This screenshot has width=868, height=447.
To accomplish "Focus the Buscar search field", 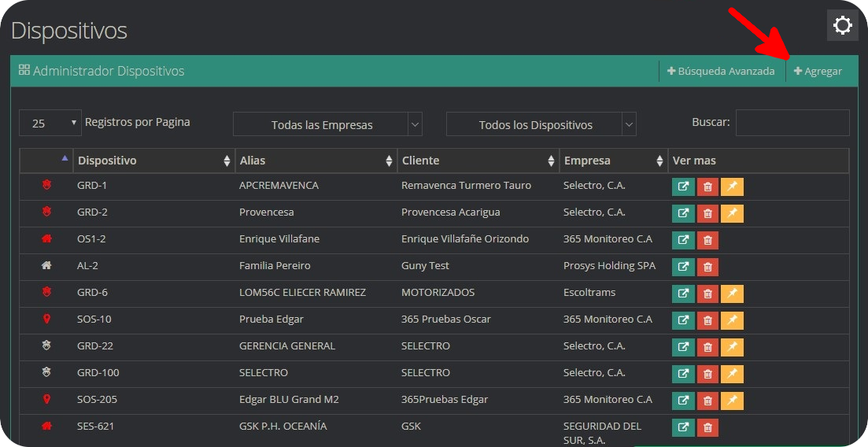I will [792, 123].
